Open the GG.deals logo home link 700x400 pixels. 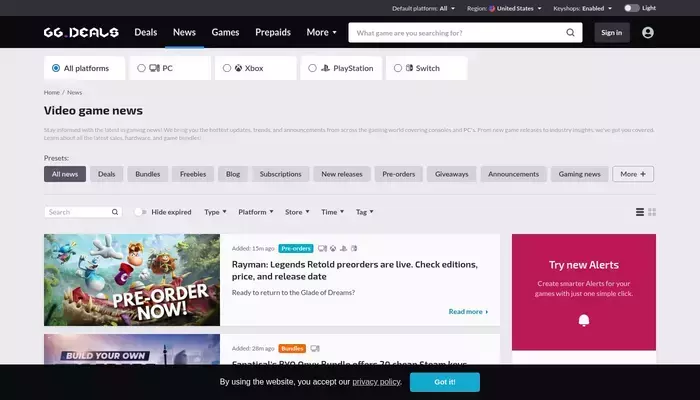tap(81, 32)
